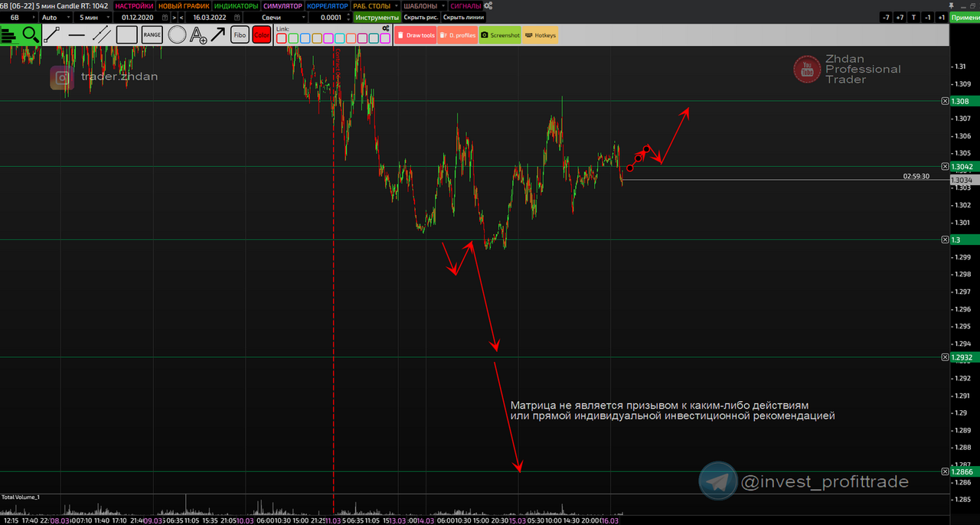
Task: Click the +7 days button
Action: pos(900,18)
